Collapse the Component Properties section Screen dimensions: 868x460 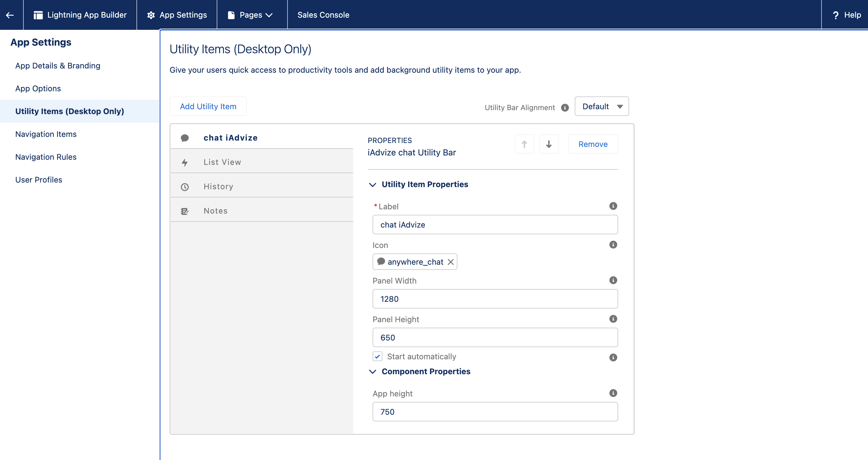pyautogui.click(x=373, y=371)
